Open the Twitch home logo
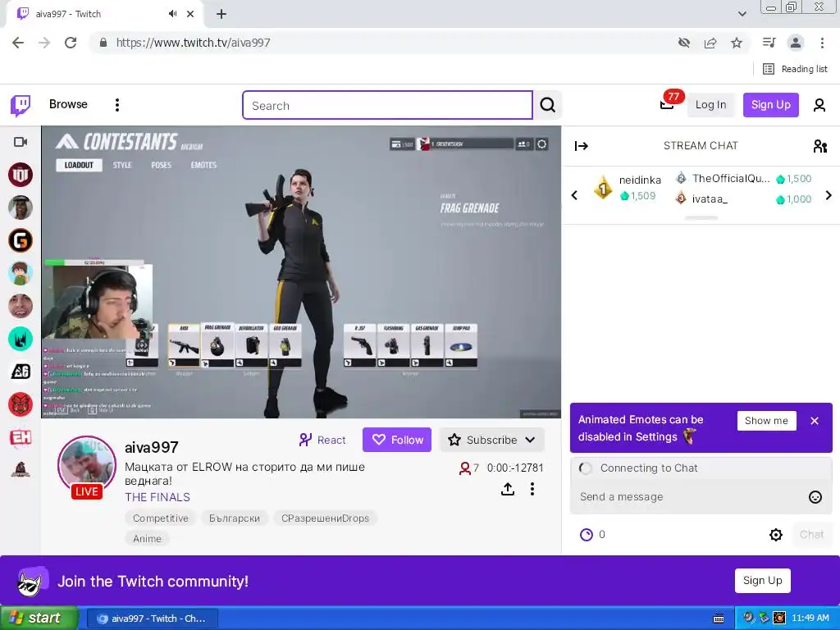The height and width of the screenshot is (630, 840). 21,105
